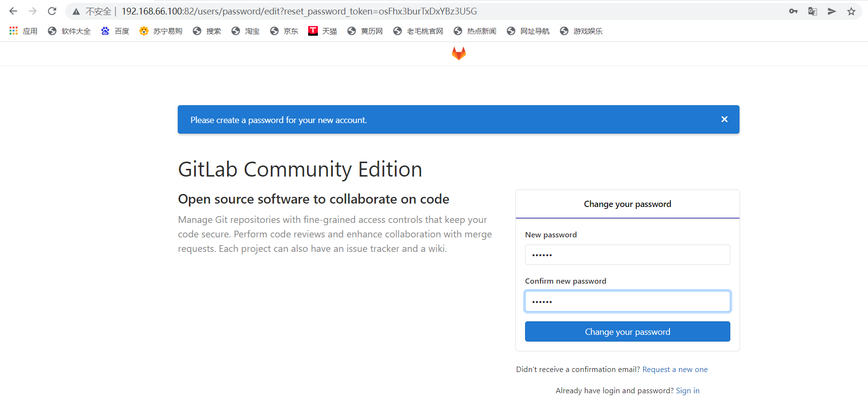Screen dimensions: 868x399
Task: Open the 网址导航 bookmark
Action: [528, 31]
